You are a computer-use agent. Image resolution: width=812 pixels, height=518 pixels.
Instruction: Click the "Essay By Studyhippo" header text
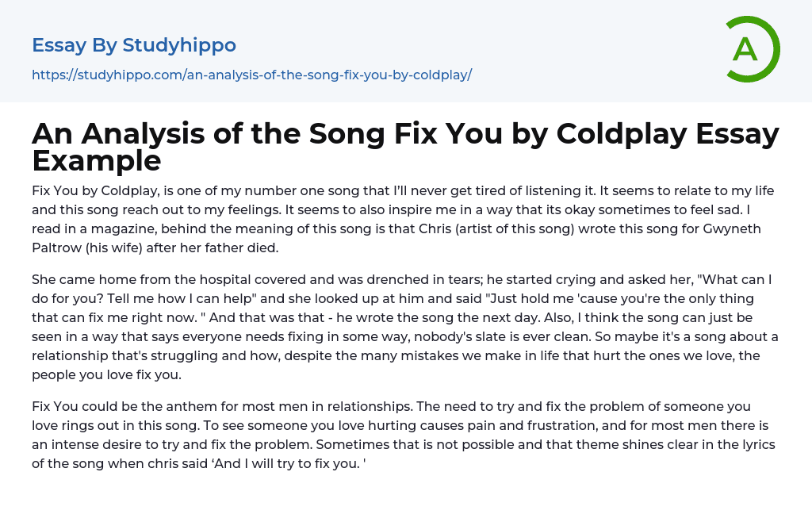click(x=134, y=45)
